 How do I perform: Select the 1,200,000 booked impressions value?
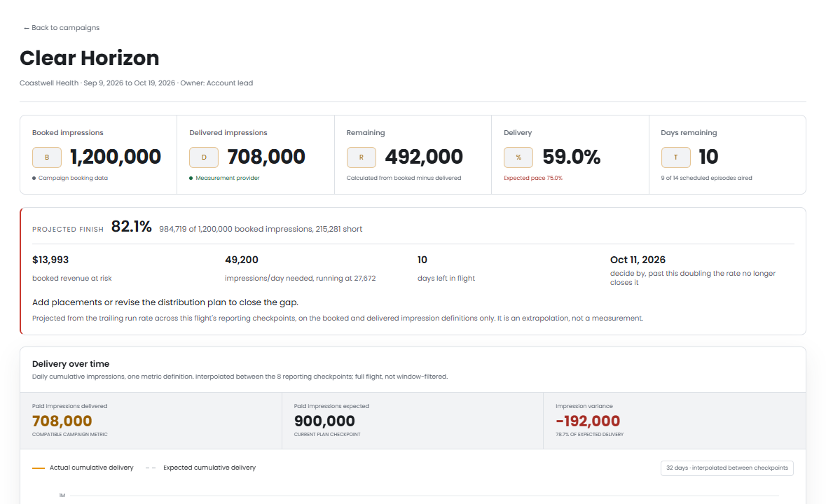pyautogui.click(x=116, y=157)
